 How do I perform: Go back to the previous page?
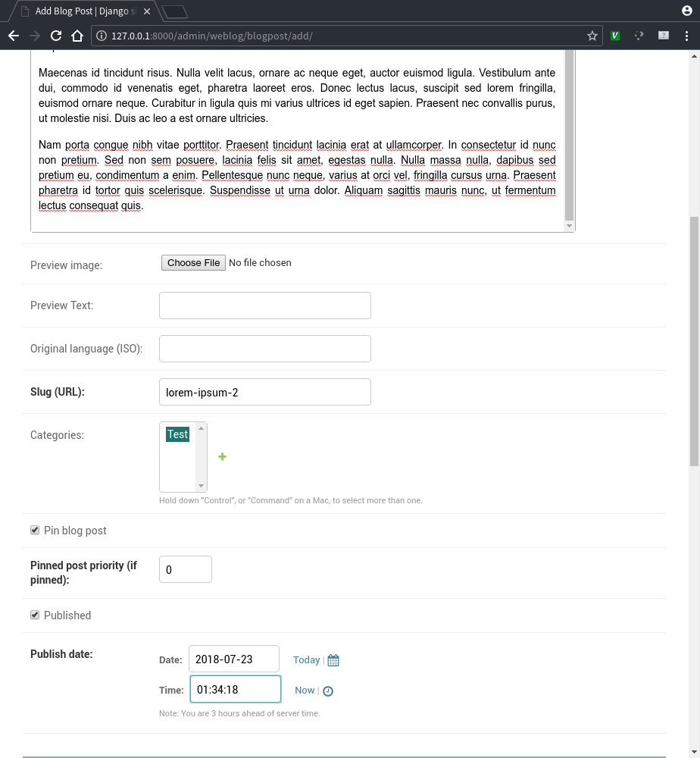(x=14, y=36)
